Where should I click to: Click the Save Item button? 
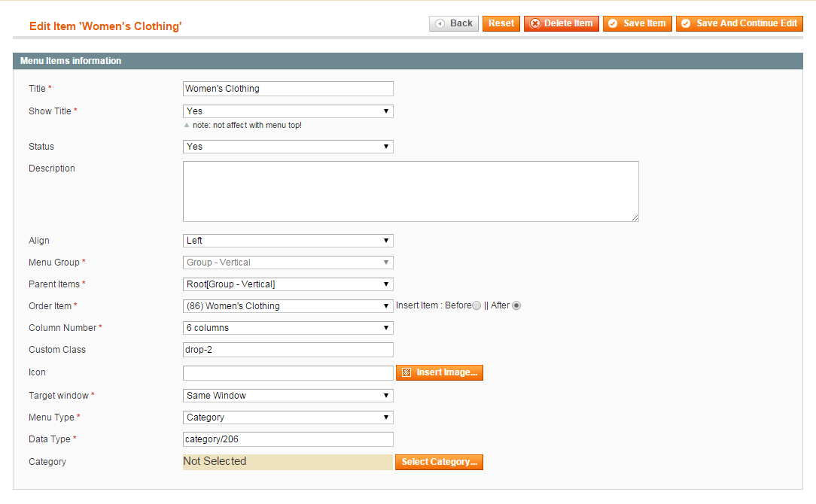coord(638,23)
